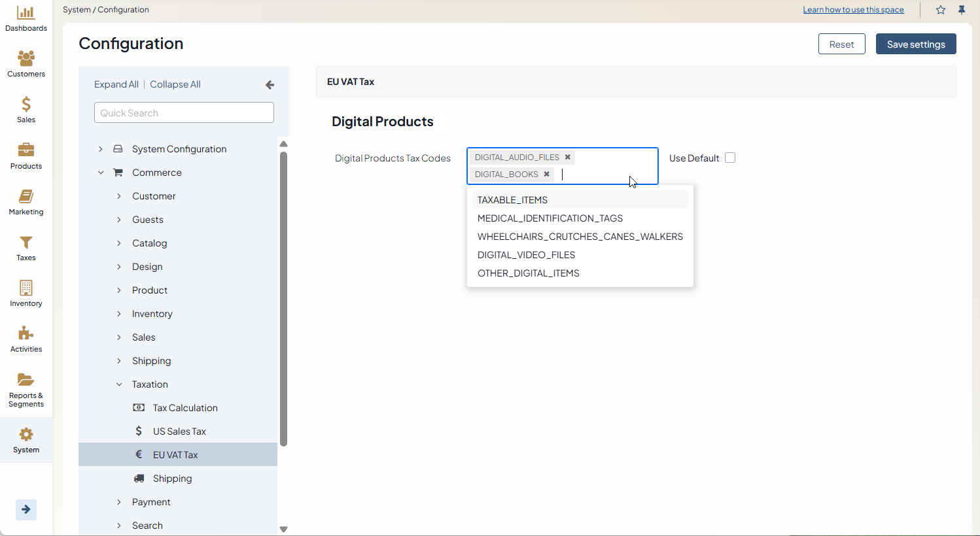Pin the page using the pin icon
The width and height of the screenshot is (980, 536).
tap(962, 10)
